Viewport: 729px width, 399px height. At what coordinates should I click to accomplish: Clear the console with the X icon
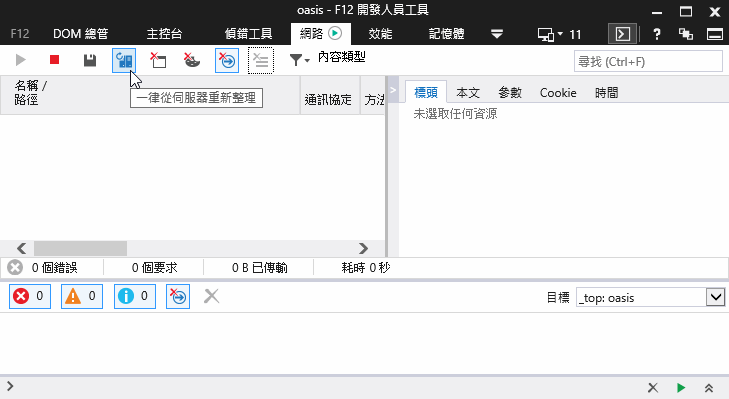click(212, 296)
